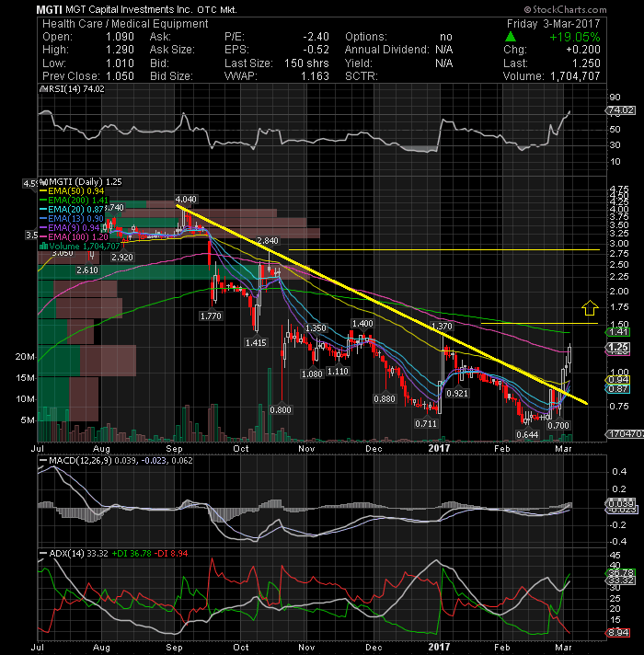Click the P/E value -2.40

tap(316, 37)
